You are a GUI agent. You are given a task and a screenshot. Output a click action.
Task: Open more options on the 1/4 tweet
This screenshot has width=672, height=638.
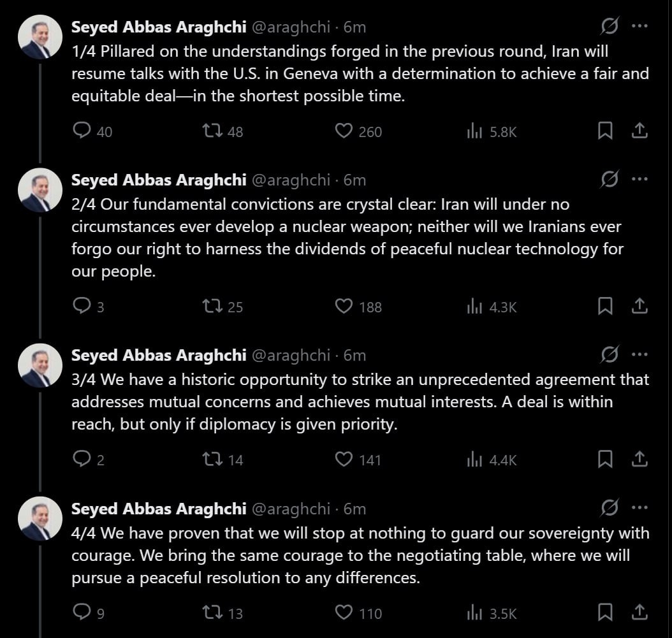[640, 26]
